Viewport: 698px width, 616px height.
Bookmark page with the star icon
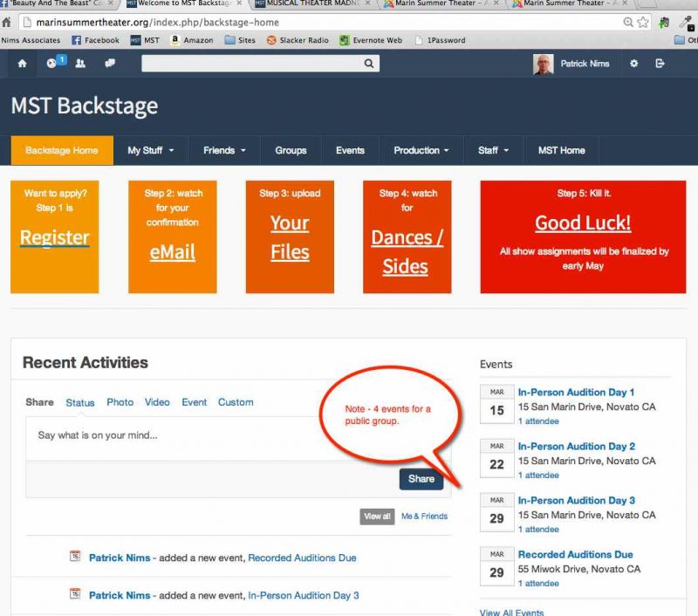tap(643, 22)
